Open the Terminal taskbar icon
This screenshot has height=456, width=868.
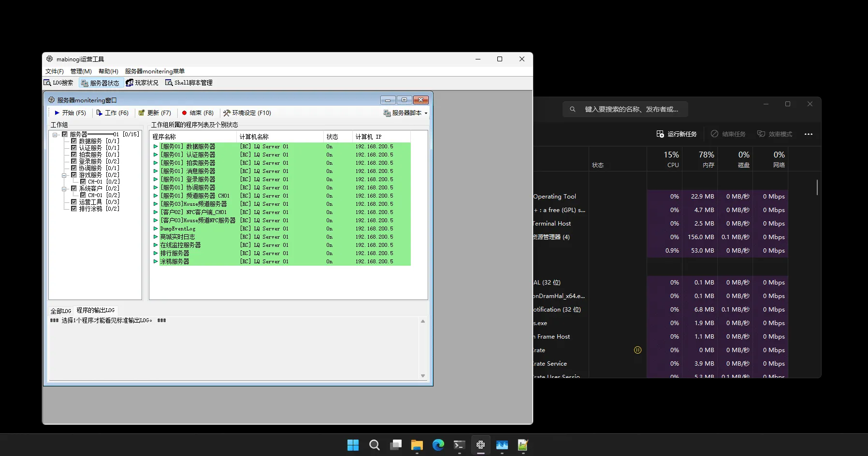click(460, 445)
